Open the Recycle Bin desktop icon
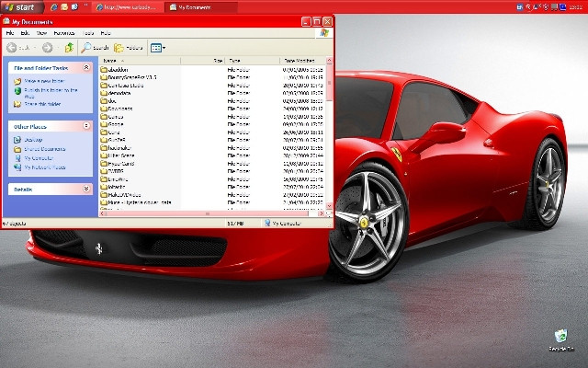The width and height of the screenshot is (588, 368). [561, 340]
